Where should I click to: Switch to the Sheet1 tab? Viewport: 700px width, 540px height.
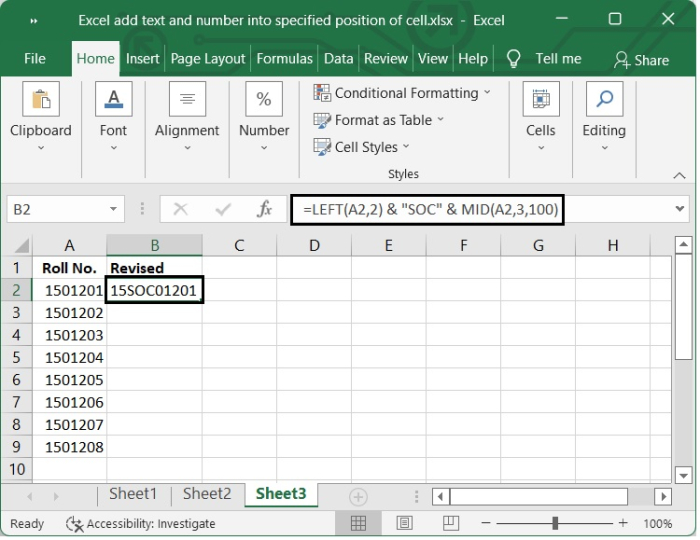133,494
